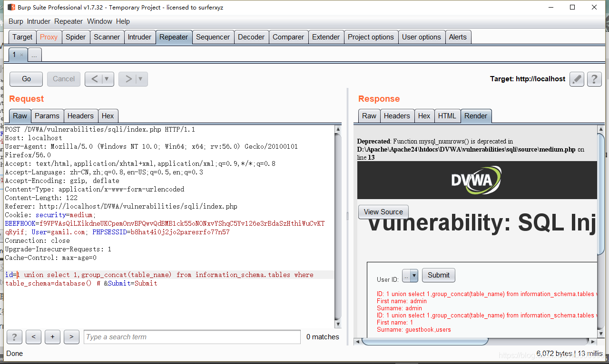Viewport: 609px width, 364px height.
Task: Select response Hex tab
Action: tap(424, 116)
